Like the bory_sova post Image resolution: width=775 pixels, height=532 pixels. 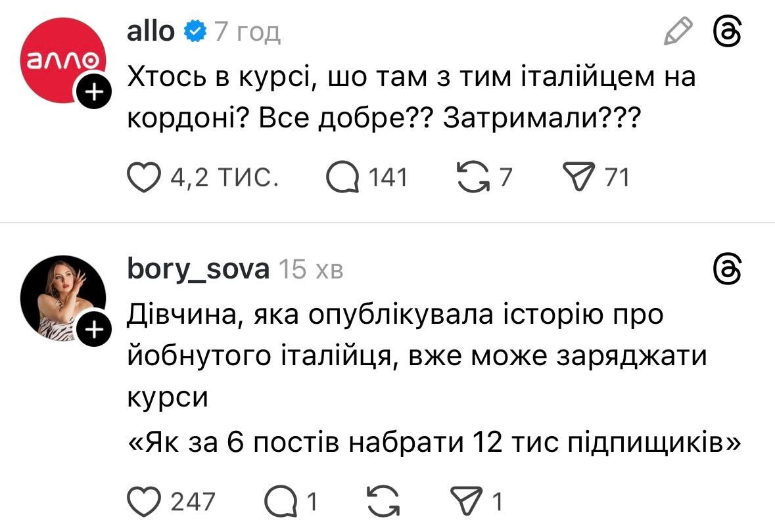pyautogui.click(x=145, y=502)
